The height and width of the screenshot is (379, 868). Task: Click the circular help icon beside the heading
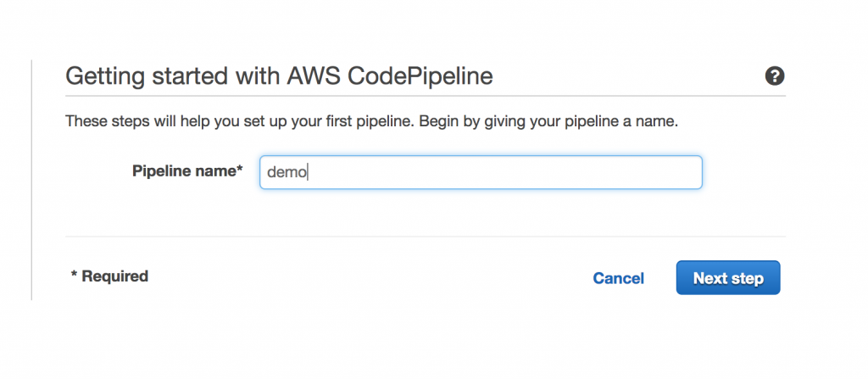click(x=774, y=76)
